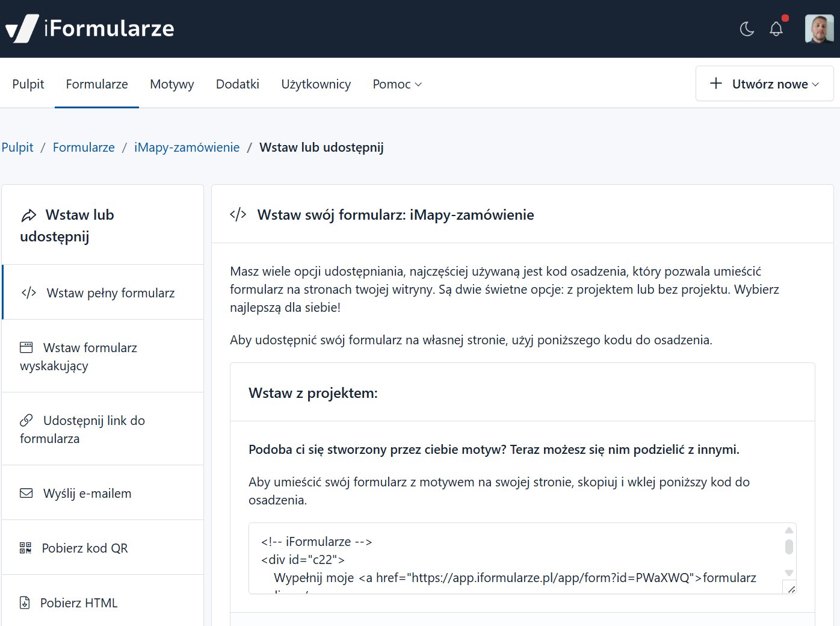This screenshot has height=626, width=840.
Task: Open the Użytkownicy menu item
Action: coord(316,84)
